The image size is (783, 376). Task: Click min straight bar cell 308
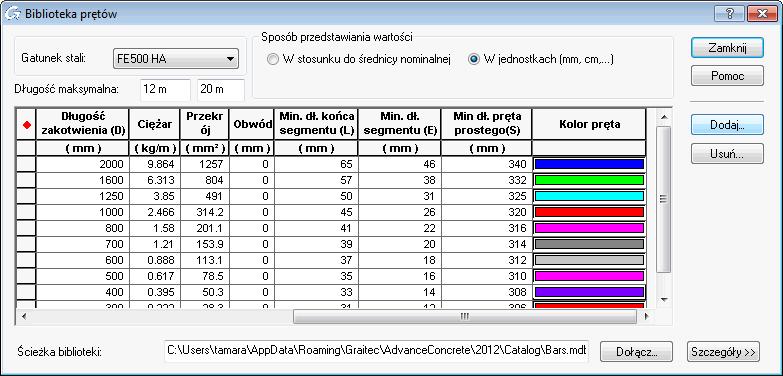(x=487, y=292)
